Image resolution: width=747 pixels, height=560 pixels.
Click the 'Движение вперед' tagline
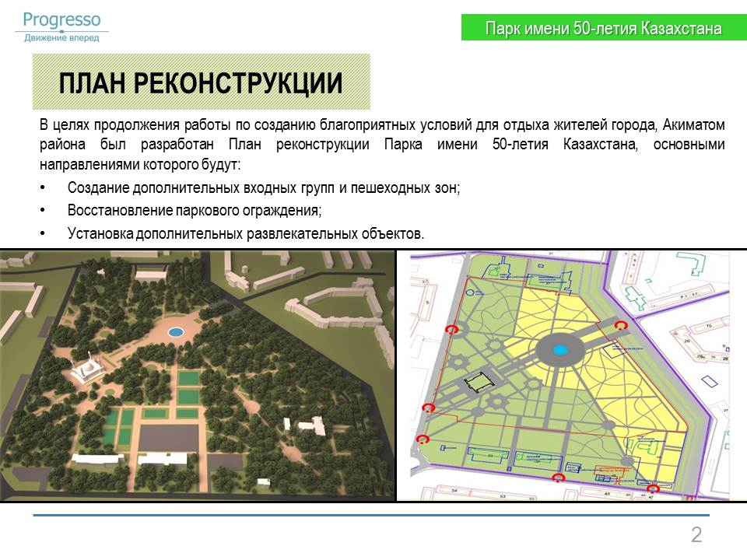pos(62,37)
